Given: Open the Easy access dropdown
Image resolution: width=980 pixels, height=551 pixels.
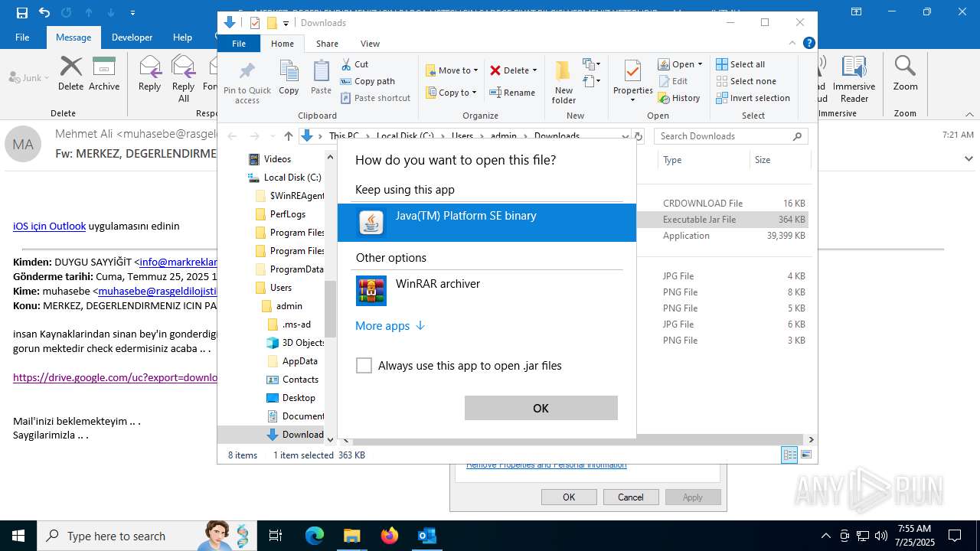Looking at the screenshot, I should pyautogui.click(x=590, y=80).
